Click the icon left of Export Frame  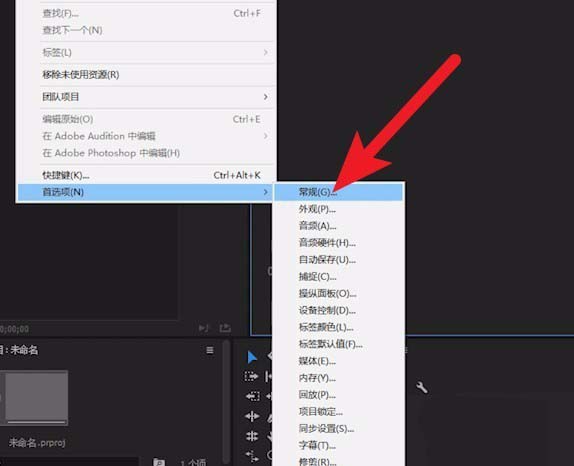point(204,328)
